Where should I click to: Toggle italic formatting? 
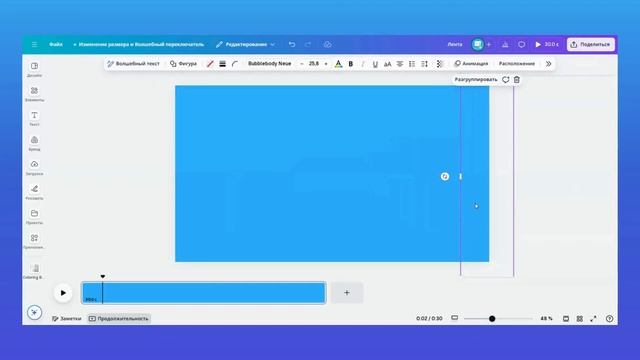pyautogui.click(x=363, y=64)
